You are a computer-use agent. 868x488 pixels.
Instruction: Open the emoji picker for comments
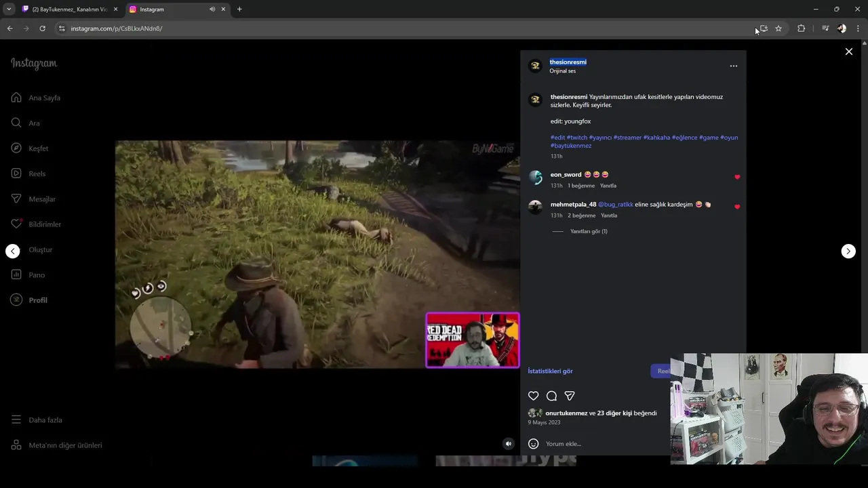click(x=534, y=443)
